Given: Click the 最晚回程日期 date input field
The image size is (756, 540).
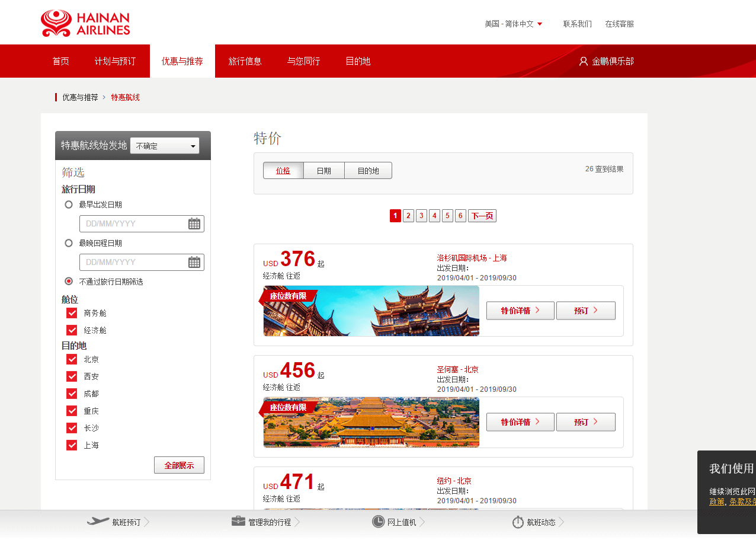Looking at the screenshot, I should pos(142,262).
